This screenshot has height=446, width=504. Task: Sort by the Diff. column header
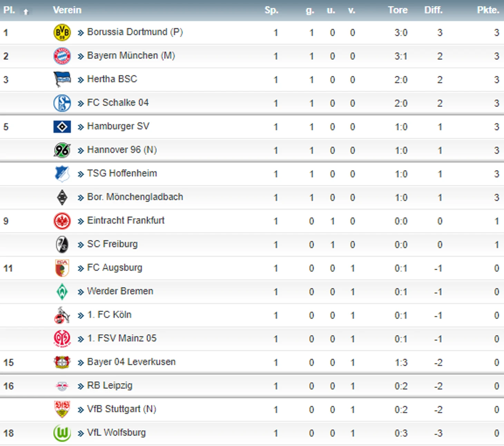(433, 10)
